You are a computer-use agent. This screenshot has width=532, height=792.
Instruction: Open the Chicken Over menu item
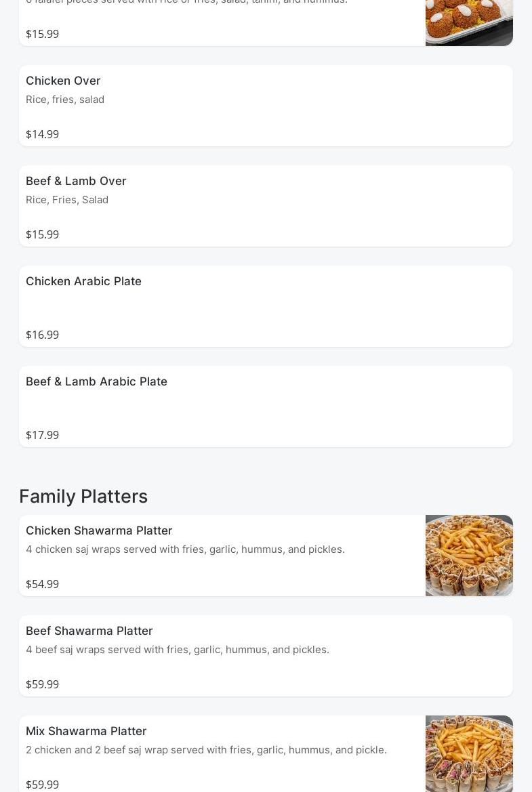tap(266, 106)
